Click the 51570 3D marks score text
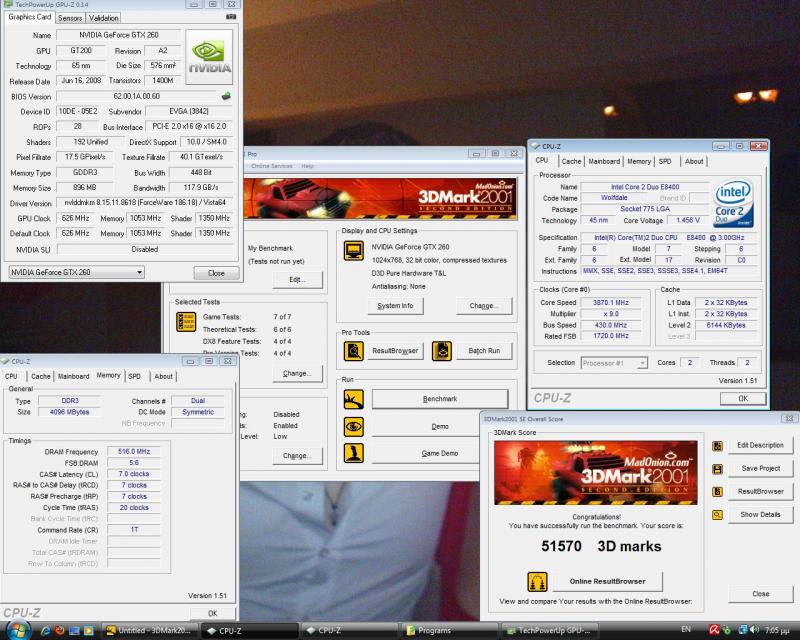 601,547
